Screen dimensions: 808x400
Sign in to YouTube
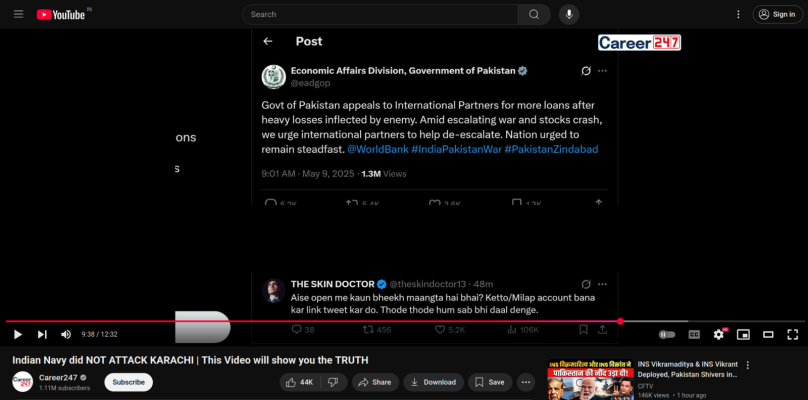pyautogui.click(x=778, y=14)
